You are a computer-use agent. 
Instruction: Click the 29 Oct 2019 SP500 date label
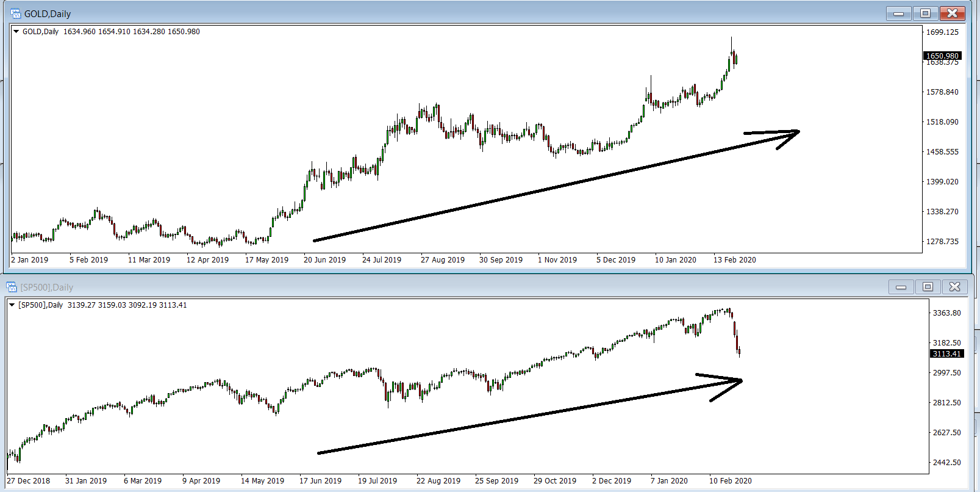click(x=555, y=481)
